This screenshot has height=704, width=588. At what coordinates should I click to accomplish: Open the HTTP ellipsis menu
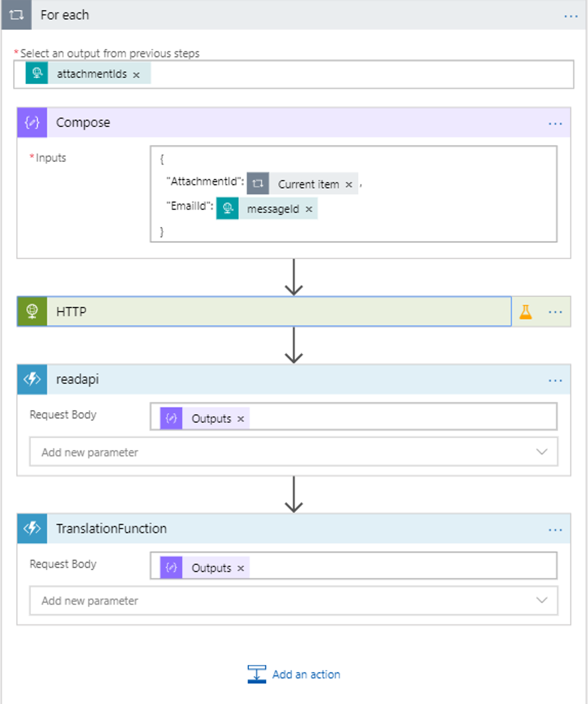555,312
